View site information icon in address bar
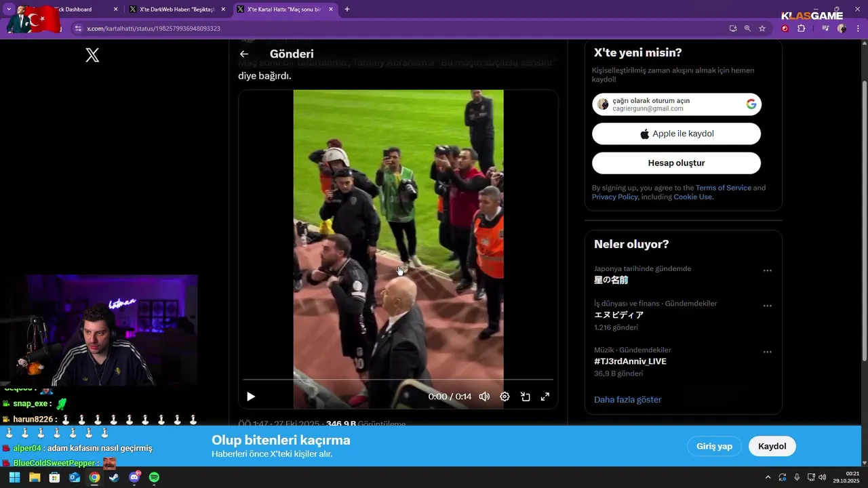Screen dimensions: 868x488 coord(78,28)
